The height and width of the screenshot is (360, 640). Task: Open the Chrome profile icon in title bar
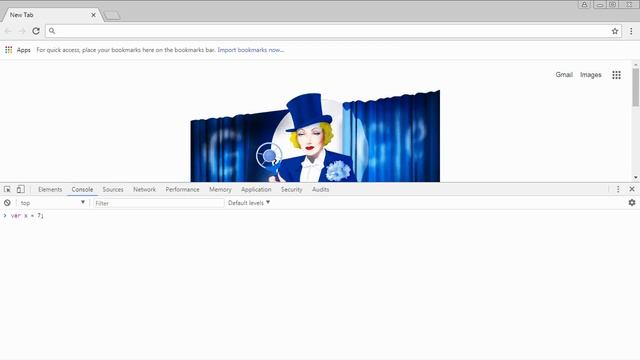[x=584, y=4]
